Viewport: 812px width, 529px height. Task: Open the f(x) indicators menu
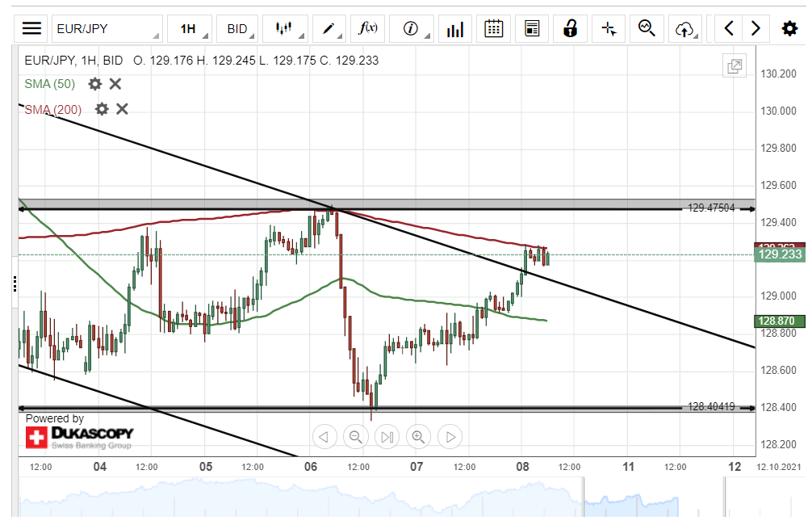tap(368, 28)
